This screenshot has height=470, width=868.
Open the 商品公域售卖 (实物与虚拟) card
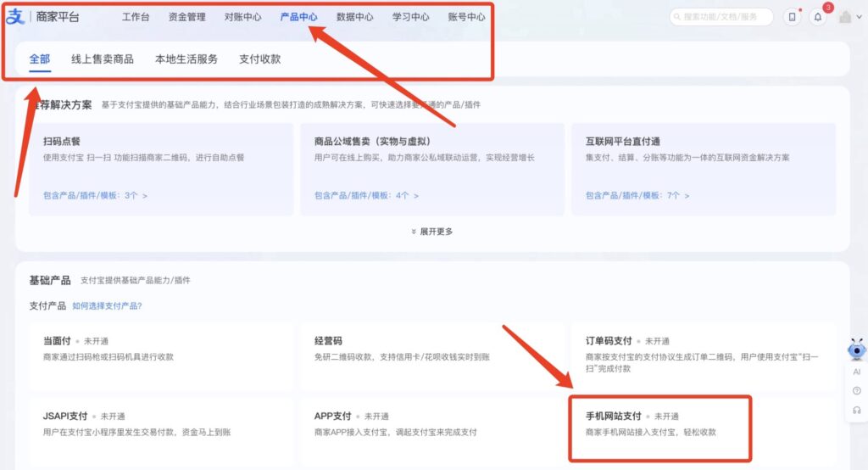(x=431, y=169)
